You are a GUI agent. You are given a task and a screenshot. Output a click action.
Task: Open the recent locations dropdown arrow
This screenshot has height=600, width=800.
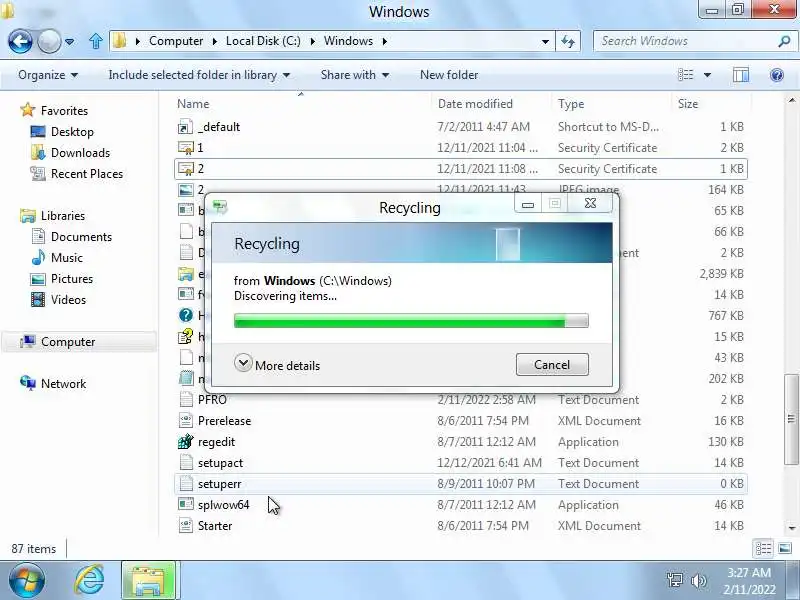pos(69,41)
